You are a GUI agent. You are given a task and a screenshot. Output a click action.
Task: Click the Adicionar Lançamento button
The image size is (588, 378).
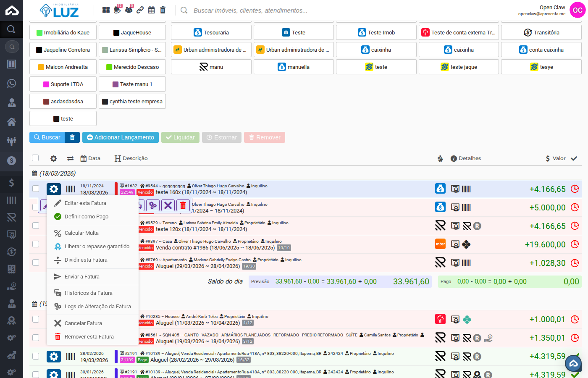click(x=120, y=137)
